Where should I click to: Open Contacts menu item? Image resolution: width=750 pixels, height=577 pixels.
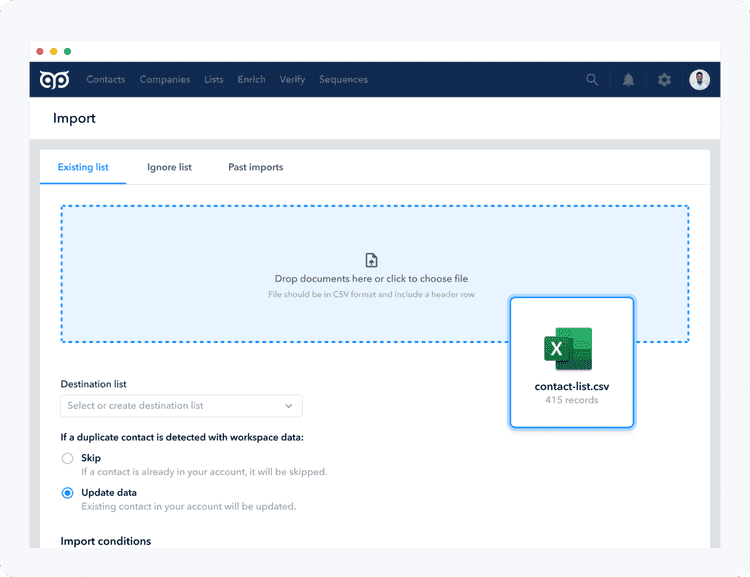(106, 79)
